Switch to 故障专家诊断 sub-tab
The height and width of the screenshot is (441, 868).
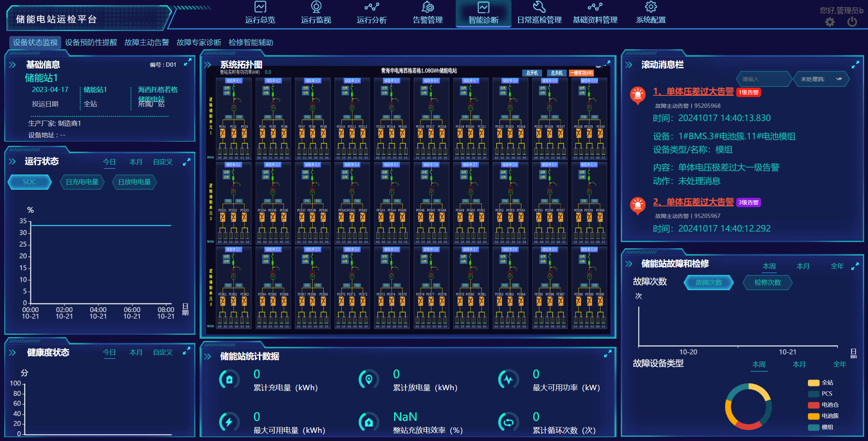click(x=199, y=42)
